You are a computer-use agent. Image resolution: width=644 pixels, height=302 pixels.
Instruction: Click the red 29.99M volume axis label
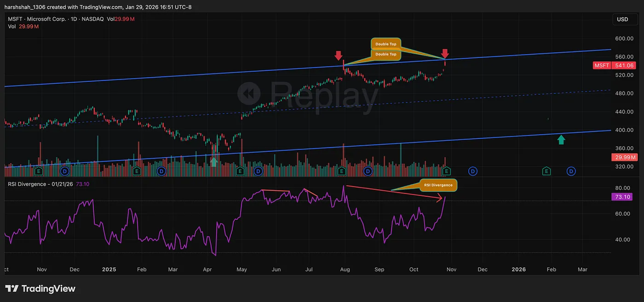624,157
